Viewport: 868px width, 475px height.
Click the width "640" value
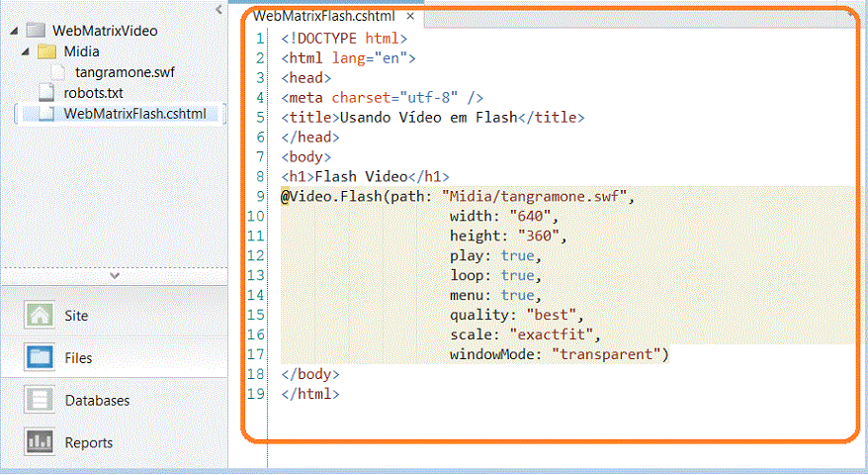(x=530, y=216)
